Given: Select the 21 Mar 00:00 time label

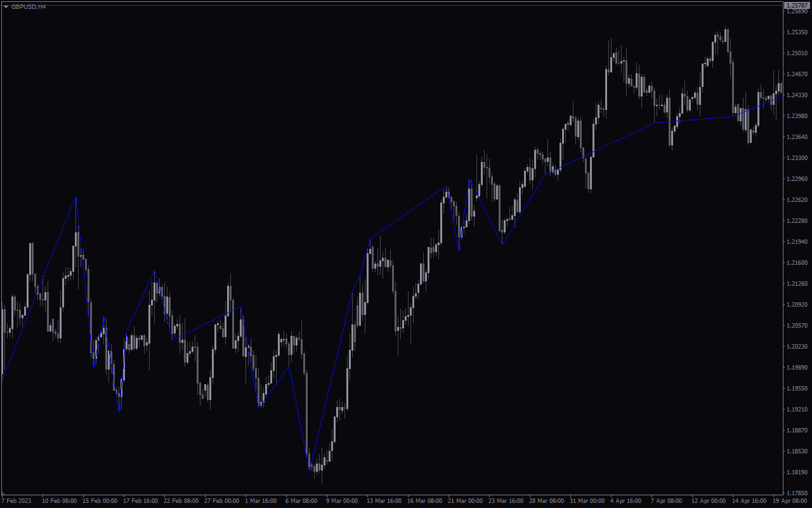Looking at the screenshot, I should click(466, 500).
